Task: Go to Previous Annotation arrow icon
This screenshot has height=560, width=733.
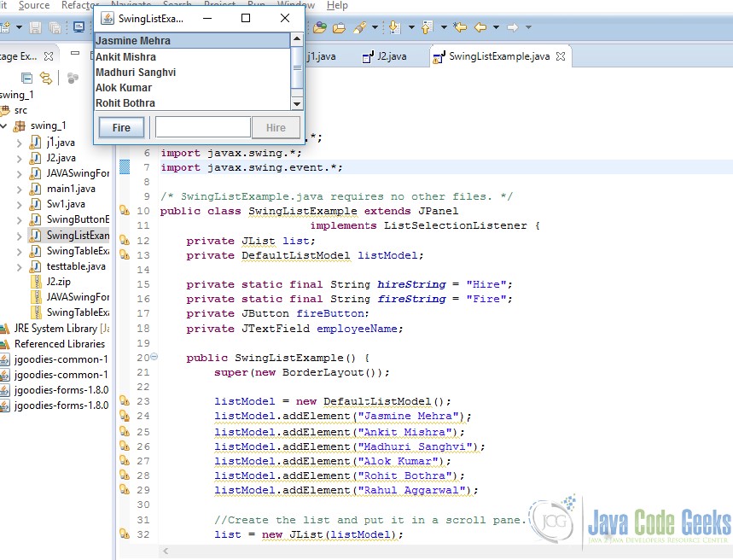Action: pyautogui.click(x=427, y=27)
